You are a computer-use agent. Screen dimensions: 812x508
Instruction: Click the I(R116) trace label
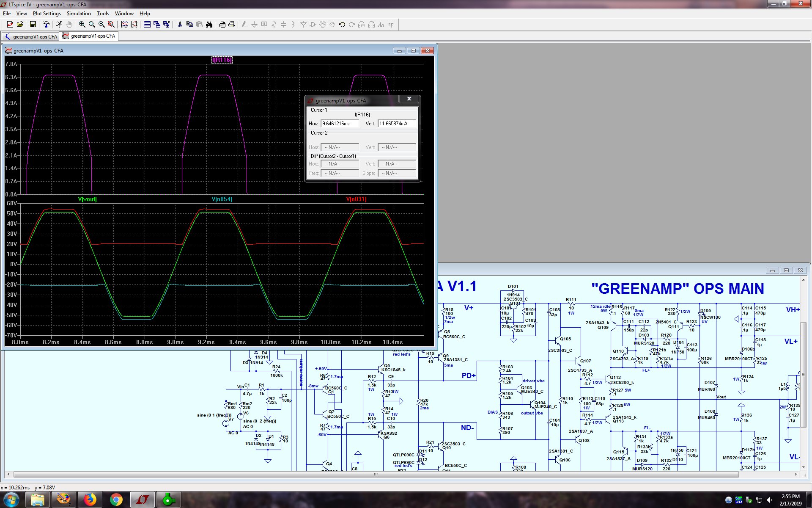click(222, 60)
